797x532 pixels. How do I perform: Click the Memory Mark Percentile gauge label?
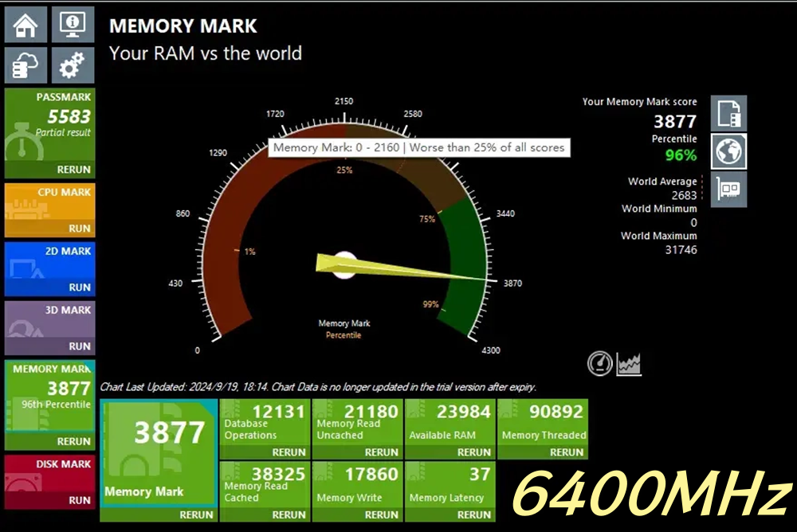pos(344,329)
